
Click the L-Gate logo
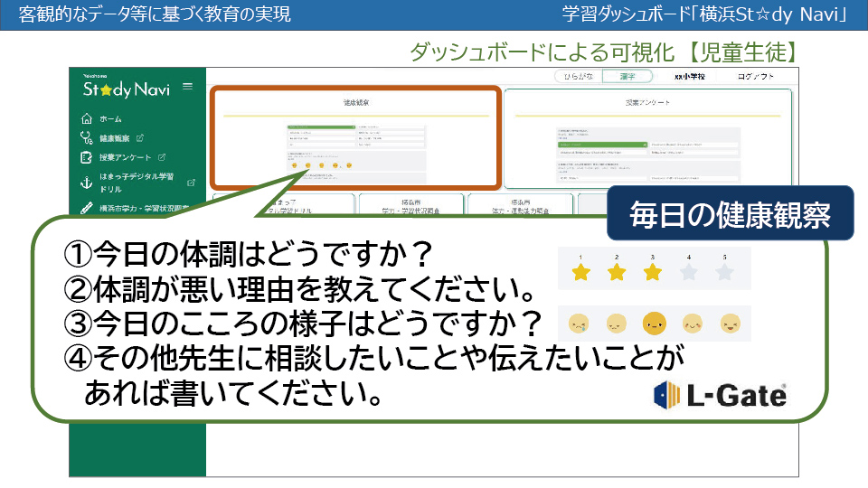720,395
